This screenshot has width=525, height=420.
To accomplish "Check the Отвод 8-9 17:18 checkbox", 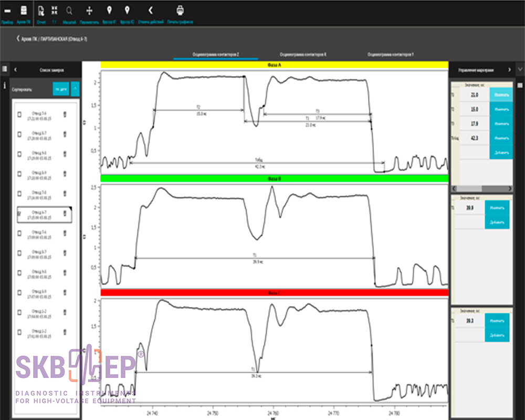I will click(19, 174).
